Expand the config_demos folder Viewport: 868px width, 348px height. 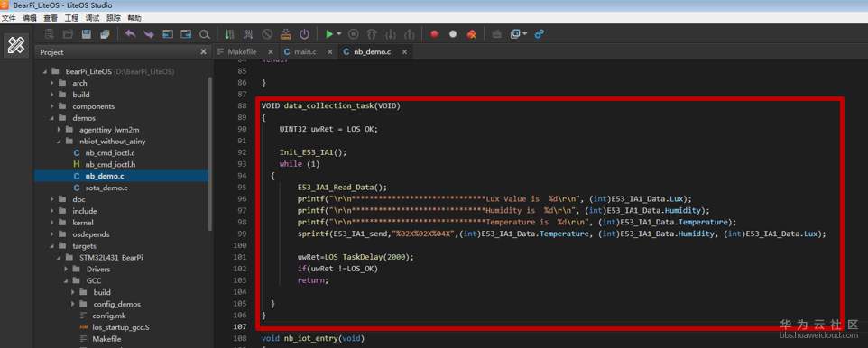pos(73,304)
